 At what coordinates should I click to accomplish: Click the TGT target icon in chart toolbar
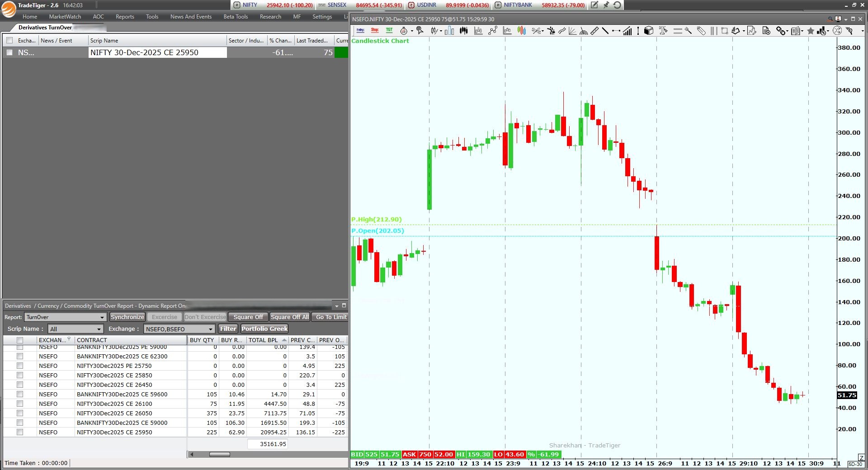click(389, 30)
